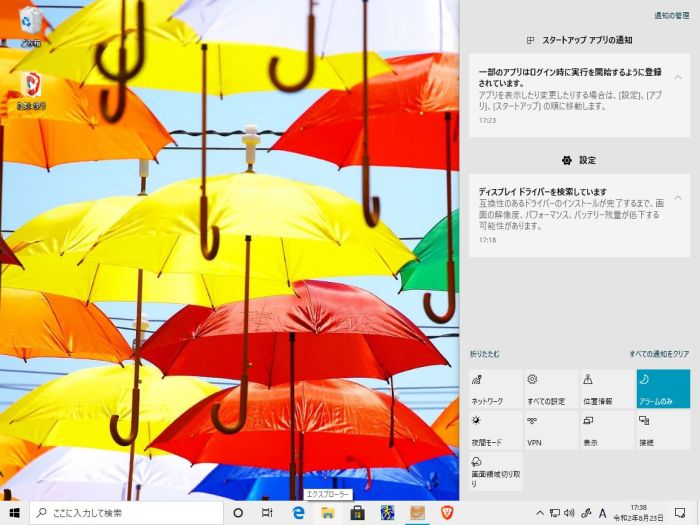Open the Start menu

tap(14, 513)
